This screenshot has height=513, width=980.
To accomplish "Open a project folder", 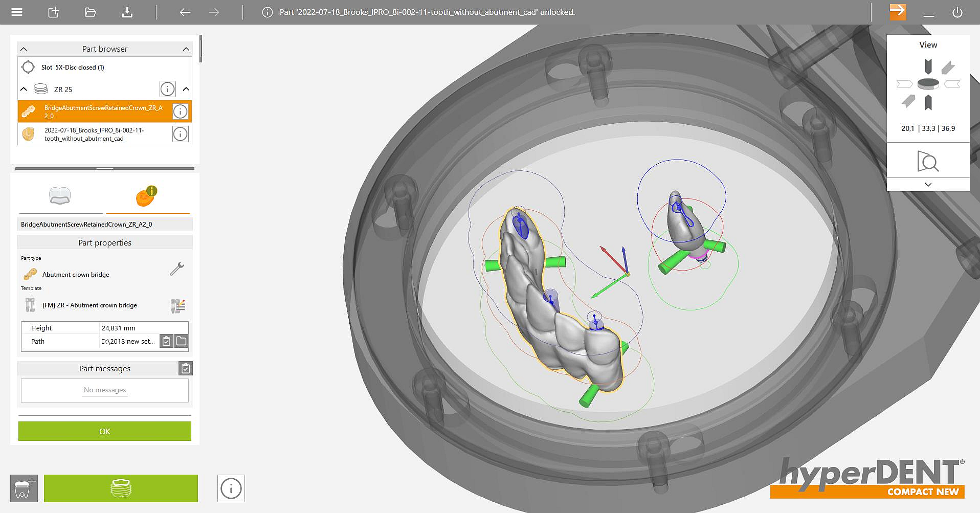I will (91, 12).
